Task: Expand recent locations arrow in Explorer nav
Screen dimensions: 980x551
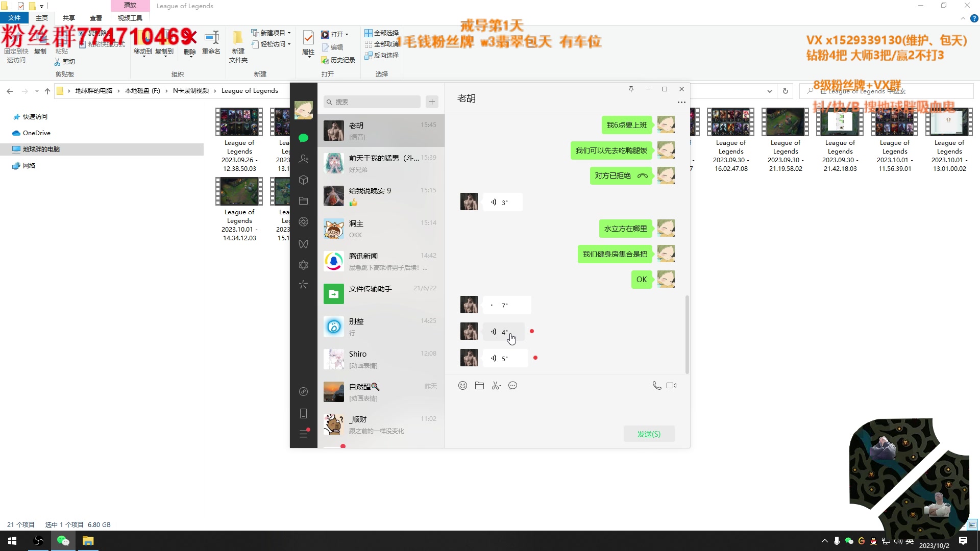Action: [x=36, y=91]
